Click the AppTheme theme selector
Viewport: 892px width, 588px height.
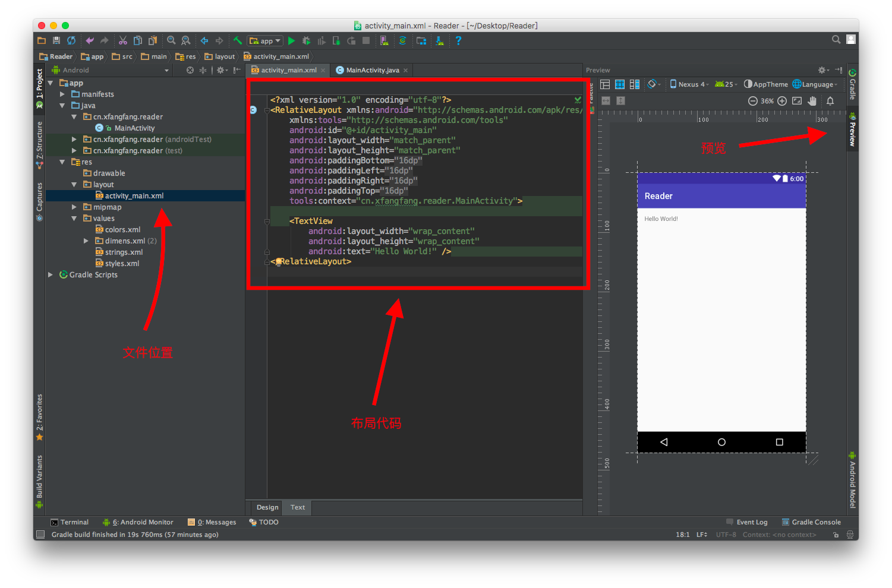click(x=766, y=84)
